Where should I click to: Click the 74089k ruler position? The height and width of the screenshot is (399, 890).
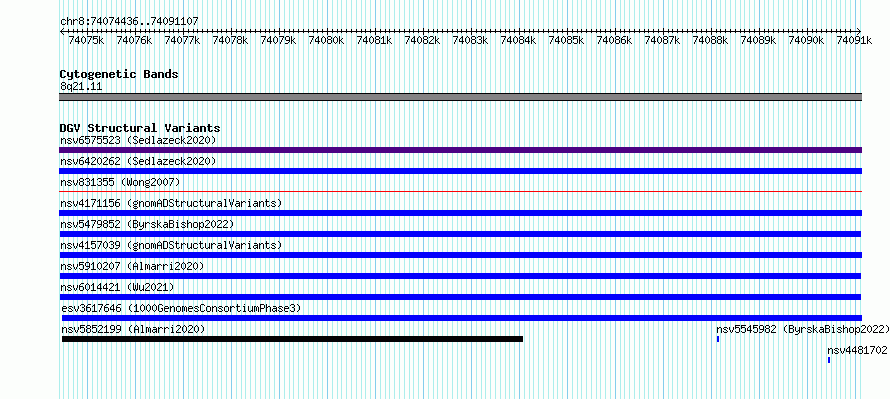[758, 40]
